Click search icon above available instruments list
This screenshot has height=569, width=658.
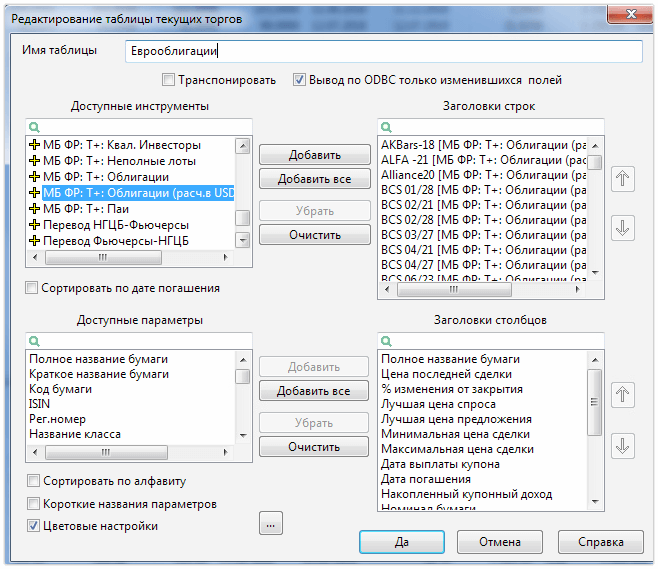tap(33, 127)
